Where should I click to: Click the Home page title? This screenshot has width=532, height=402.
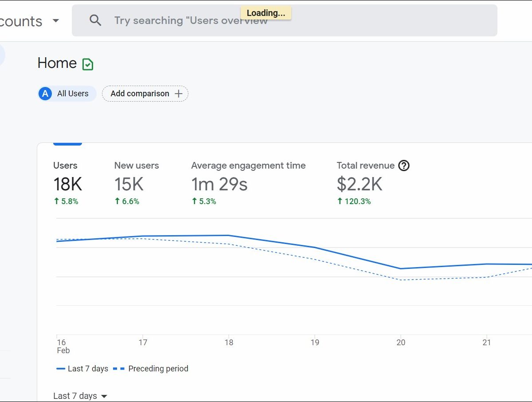point(57,63)
